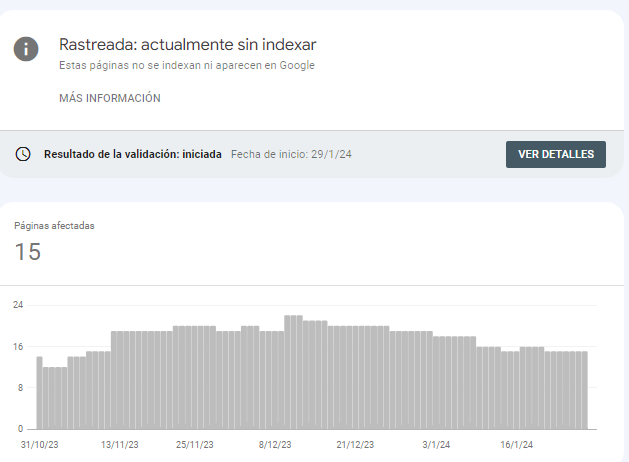Click the "Fecha de inicio: 29/1/24" text
The image size is (629, 462).
click(291, 154)
